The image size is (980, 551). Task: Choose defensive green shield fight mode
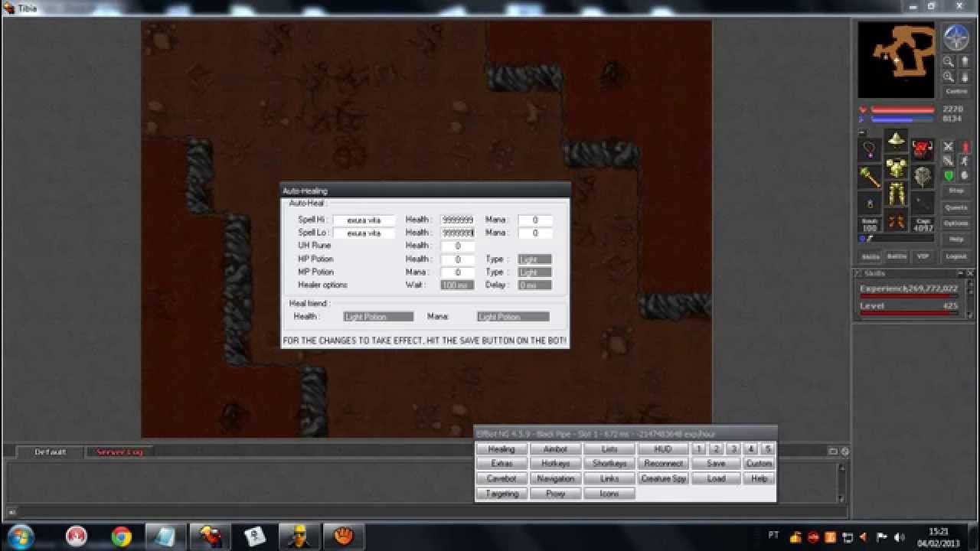949,175
